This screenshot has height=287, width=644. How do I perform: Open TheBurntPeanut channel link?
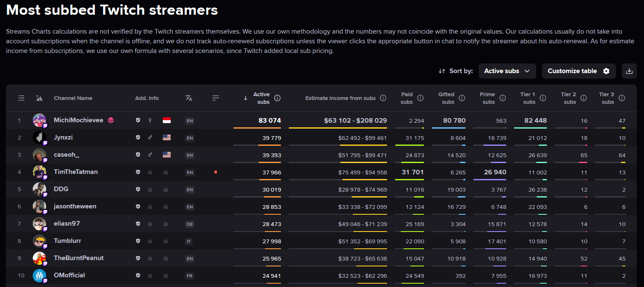click(79, 258)
